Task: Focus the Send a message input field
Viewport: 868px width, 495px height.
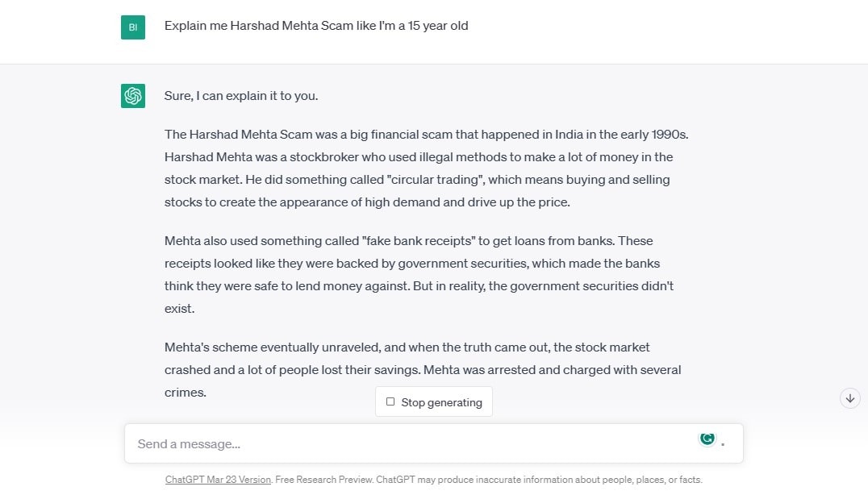Action: [403, 443]
